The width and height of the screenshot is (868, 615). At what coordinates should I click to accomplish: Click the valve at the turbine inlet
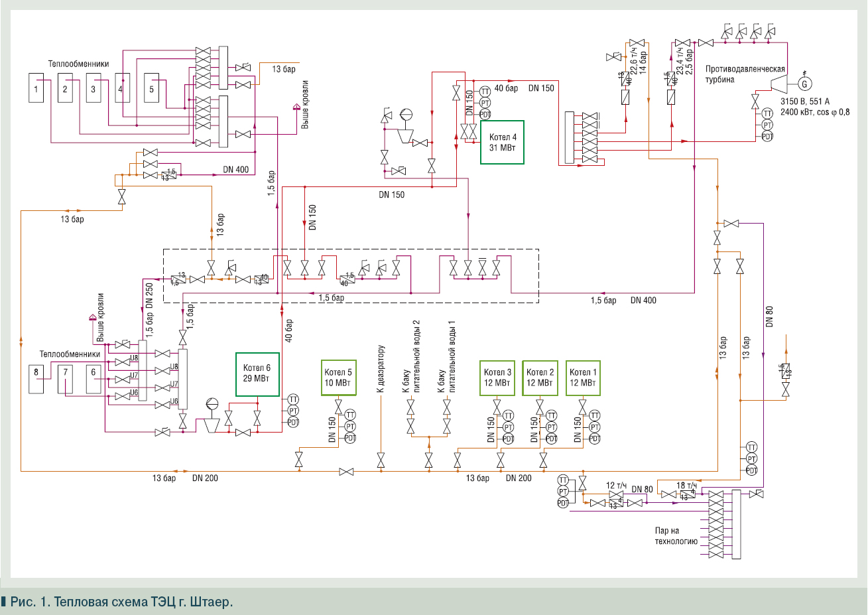click(755, 102)
